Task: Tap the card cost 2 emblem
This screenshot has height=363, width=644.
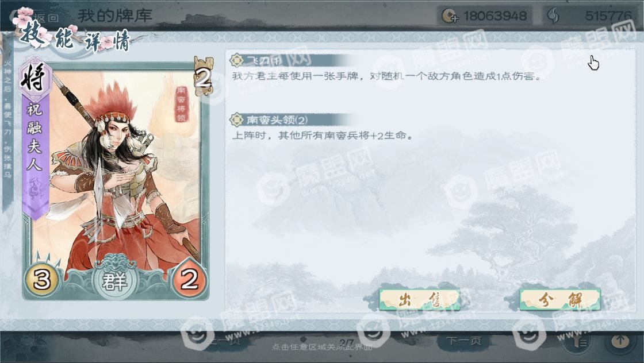Action: click(204, 76)
